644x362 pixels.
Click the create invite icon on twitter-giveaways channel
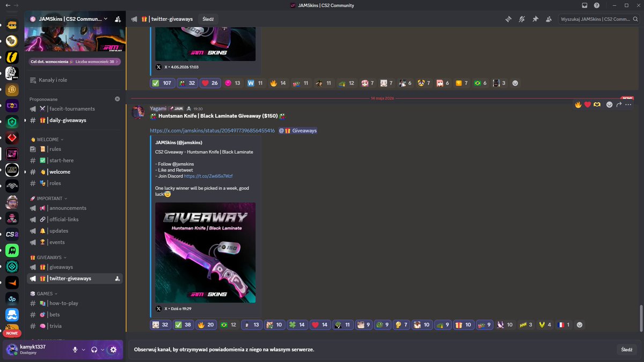coord(117,278)
